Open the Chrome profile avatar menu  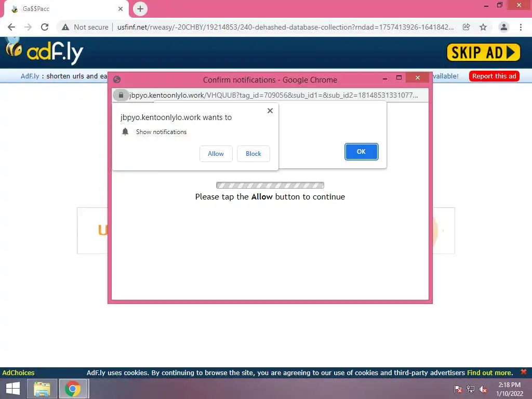(504, 27)
